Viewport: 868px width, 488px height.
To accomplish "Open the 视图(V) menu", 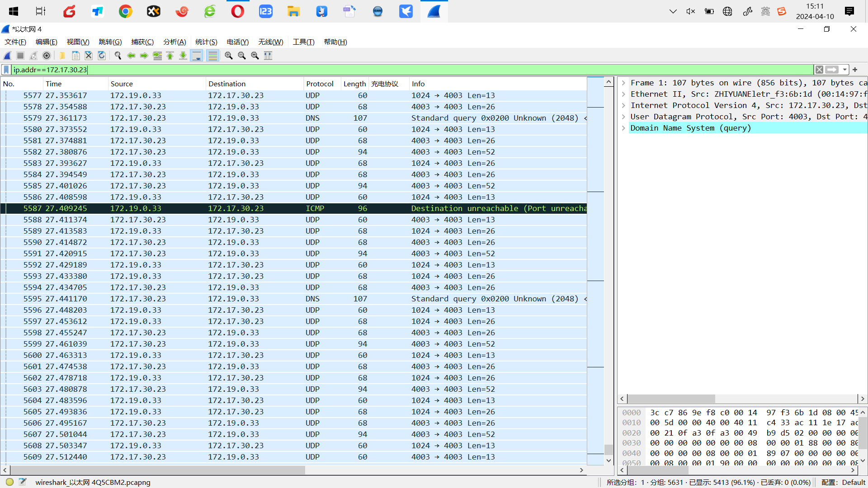I will click(78, 42).
